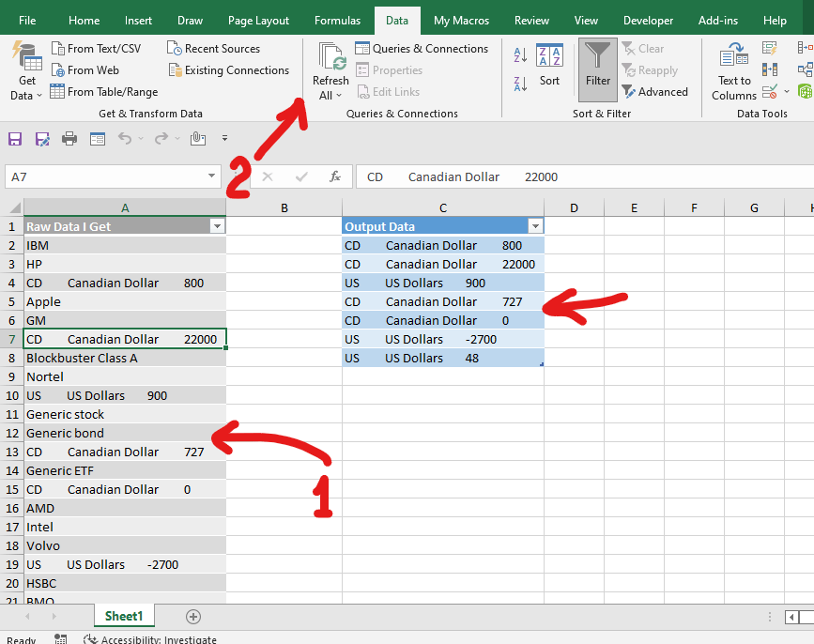Switch to the Home tab
The height and width of the screenshot is (644, 814).
coord(84,21)
